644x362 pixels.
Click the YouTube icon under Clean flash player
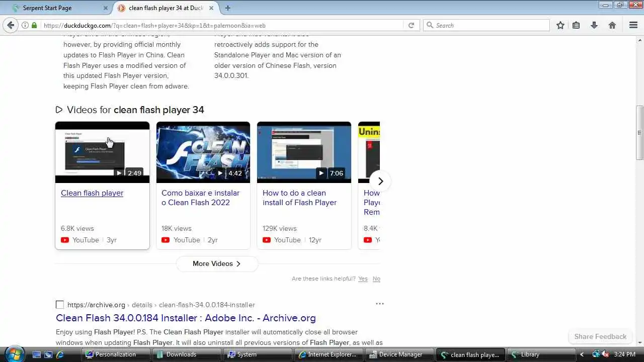pyautogui.click(x=65, y=240)
